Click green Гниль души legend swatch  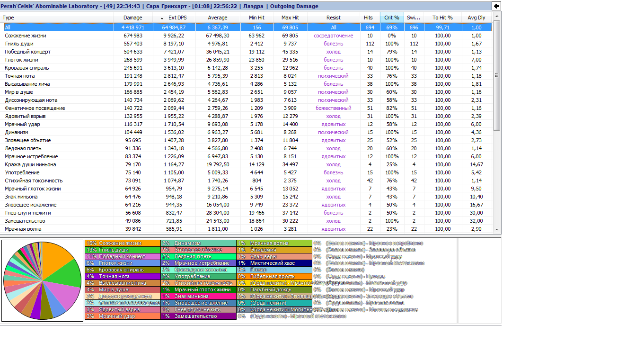coord(123,250)
